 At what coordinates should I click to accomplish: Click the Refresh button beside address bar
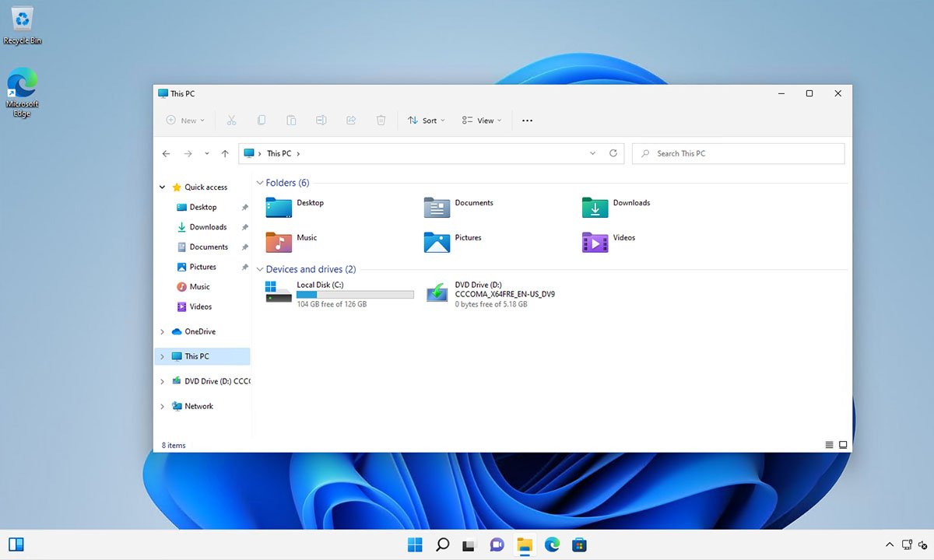613,153
